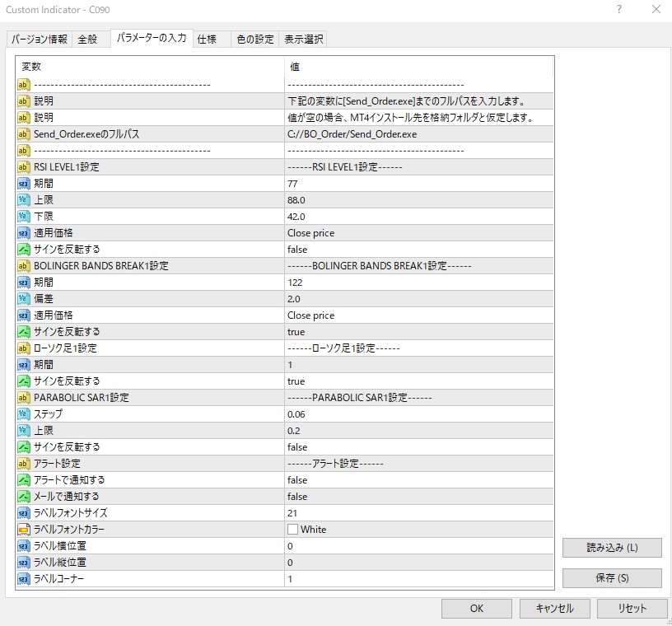Screen dimensions: 672x626
Task: Click the string icon of 説明 row mentioning MT4インストール先
Action: (x=24, y=118)
